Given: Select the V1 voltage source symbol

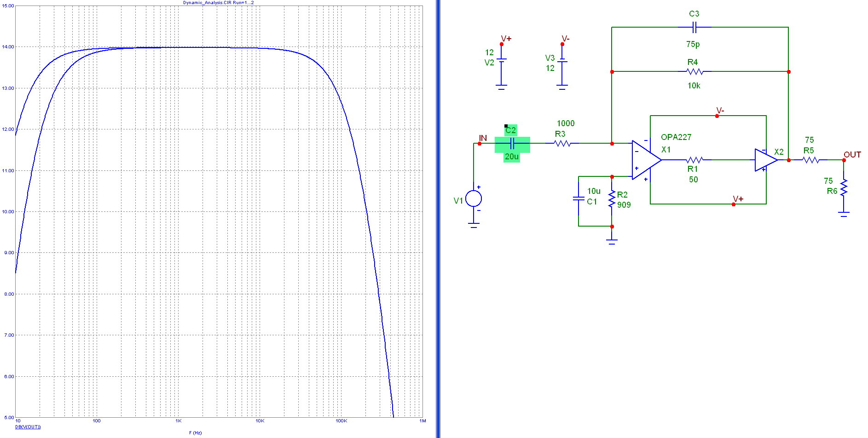Looking at the screenshot, I should click(x=474, y=199).
